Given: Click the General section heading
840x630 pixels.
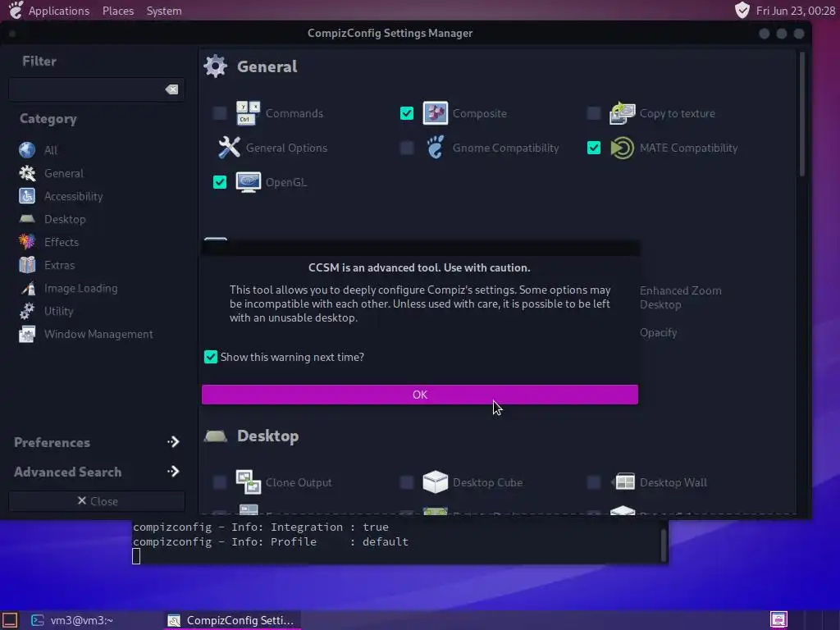Looking at the screenshot, I should (267, 66).
